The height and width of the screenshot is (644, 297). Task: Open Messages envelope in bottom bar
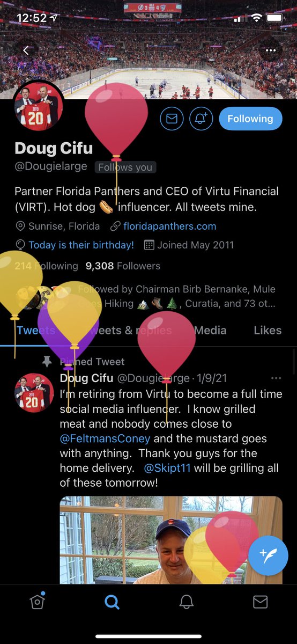[x=260, y=602]
